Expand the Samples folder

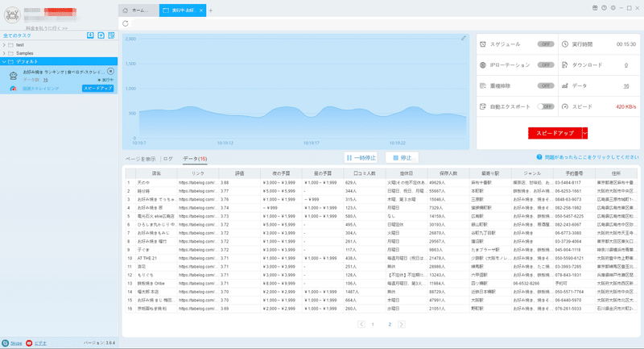point(4,53)
